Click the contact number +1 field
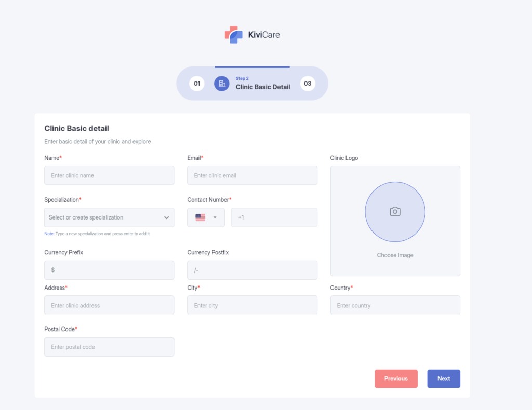532x410 pixels. pyautogui.click(x=274, y=217)
